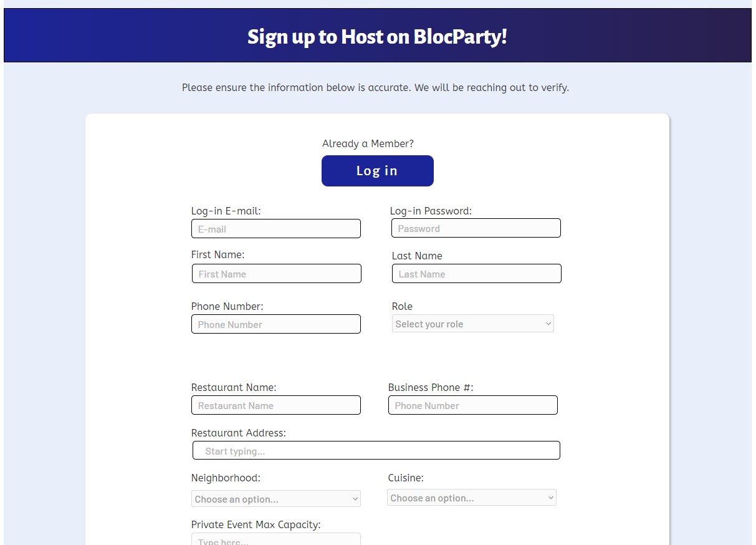
Task: Select the Business Phone # field
Action: (473, 405)
